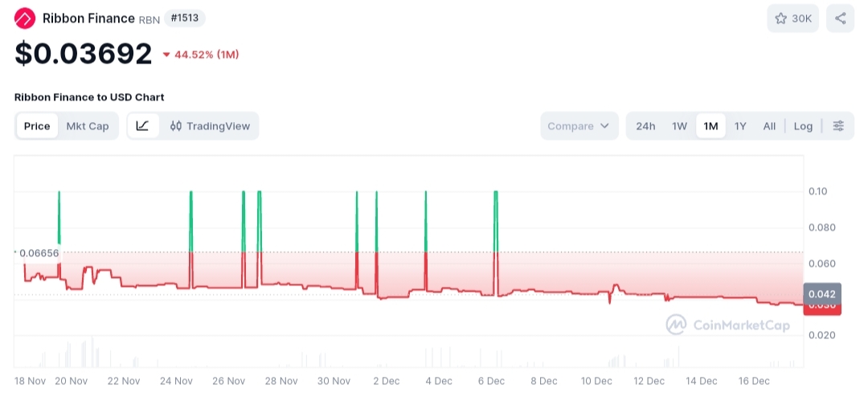Open the share icon button
The image size is (868, 405).
[x=841, y=18]
